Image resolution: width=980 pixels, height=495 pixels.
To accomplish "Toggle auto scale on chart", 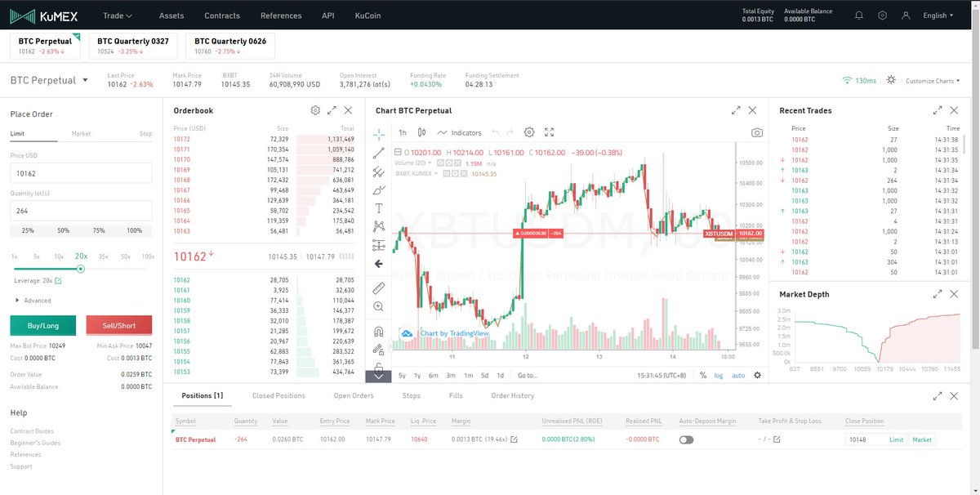I will (738, 375).
